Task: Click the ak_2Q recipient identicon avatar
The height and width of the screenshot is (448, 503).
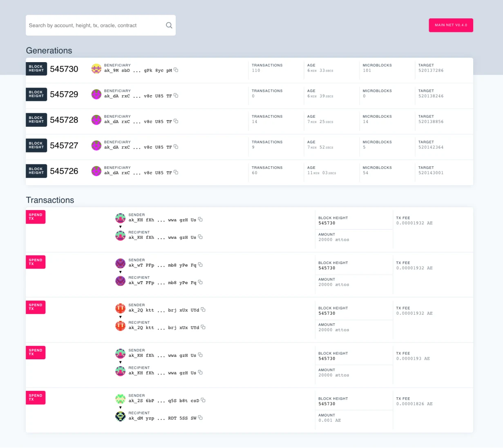Action: click(121, 326)
